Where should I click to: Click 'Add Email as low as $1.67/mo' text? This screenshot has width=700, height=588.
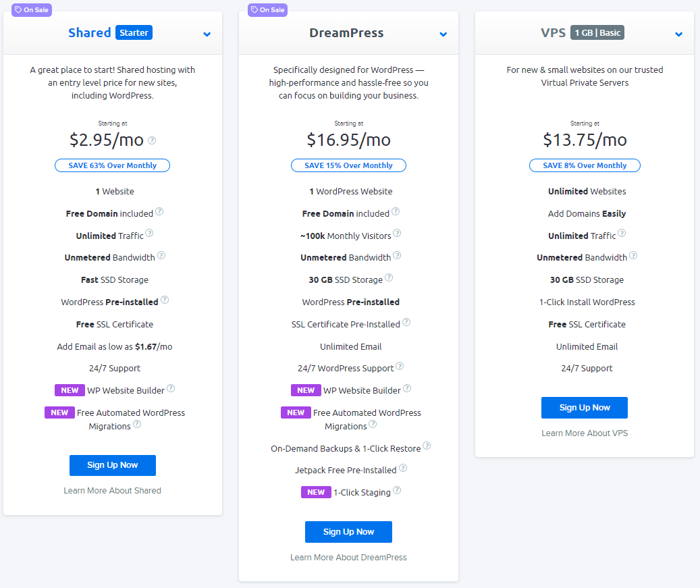pyautogui.click(x=115, y=346)
